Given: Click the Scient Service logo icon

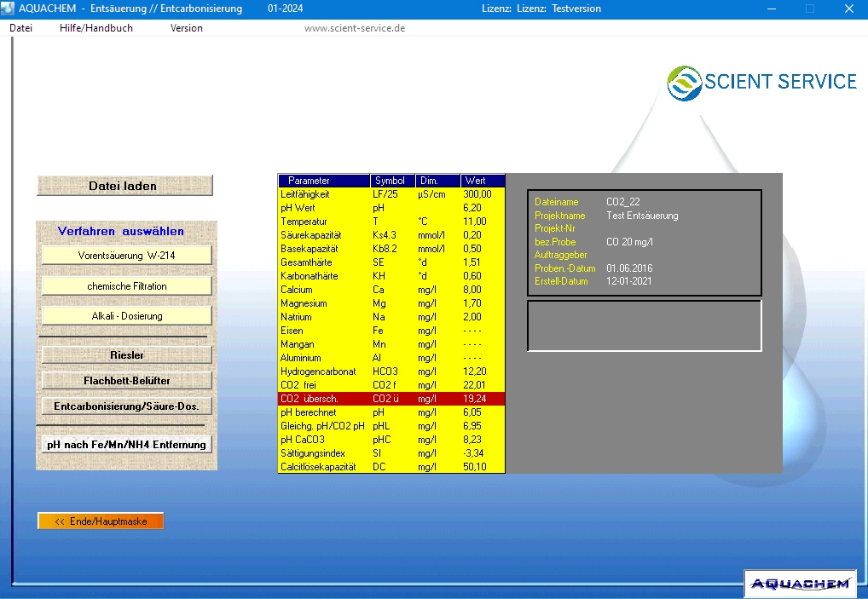Looking at the screenshot, I should click(x=684, y=83).
